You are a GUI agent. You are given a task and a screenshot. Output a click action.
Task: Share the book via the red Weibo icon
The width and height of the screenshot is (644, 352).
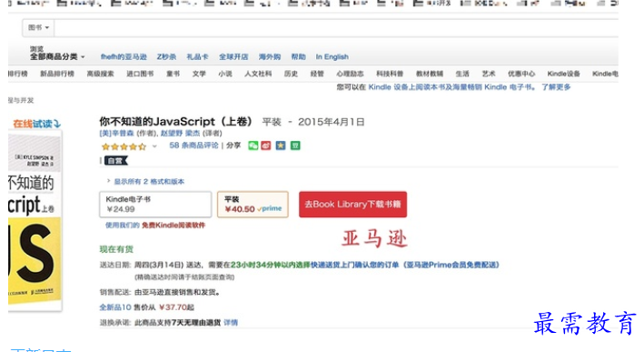[266, 146]
